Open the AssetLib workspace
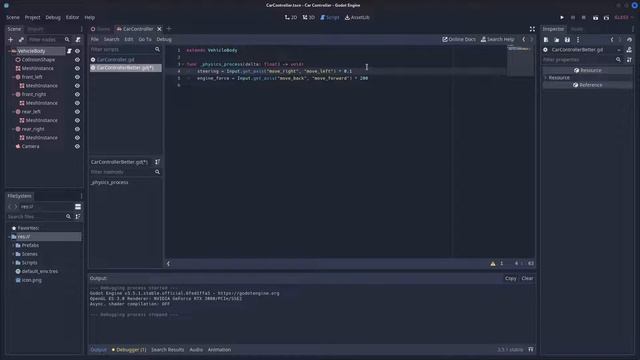 (x=357, y=18)
